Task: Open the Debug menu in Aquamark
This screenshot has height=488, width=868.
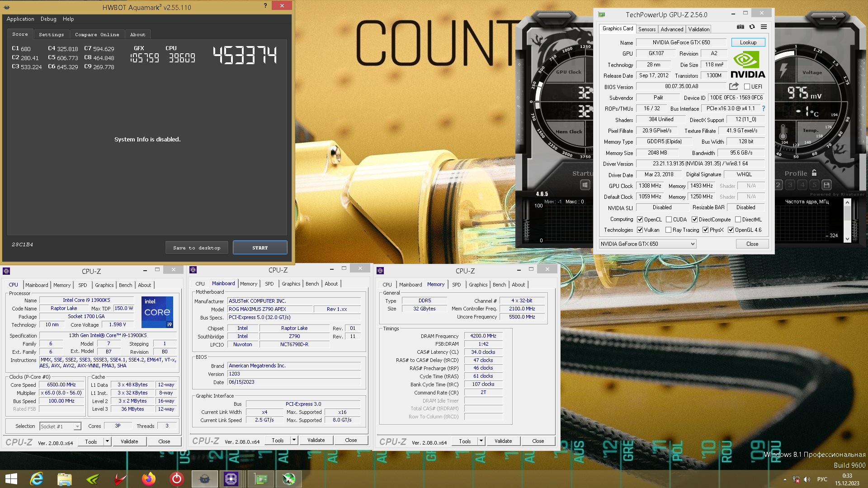Action: 48,19
